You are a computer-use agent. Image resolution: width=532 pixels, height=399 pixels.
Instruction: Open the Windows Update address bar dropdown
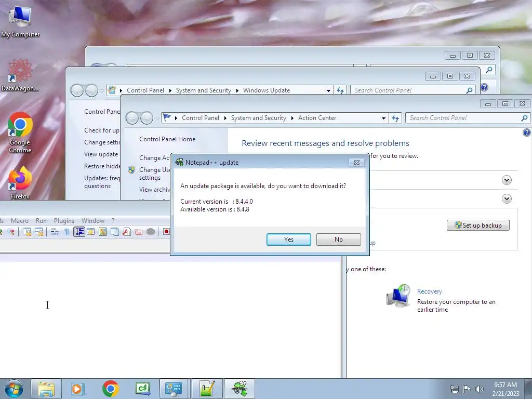(x=328, y=90)
